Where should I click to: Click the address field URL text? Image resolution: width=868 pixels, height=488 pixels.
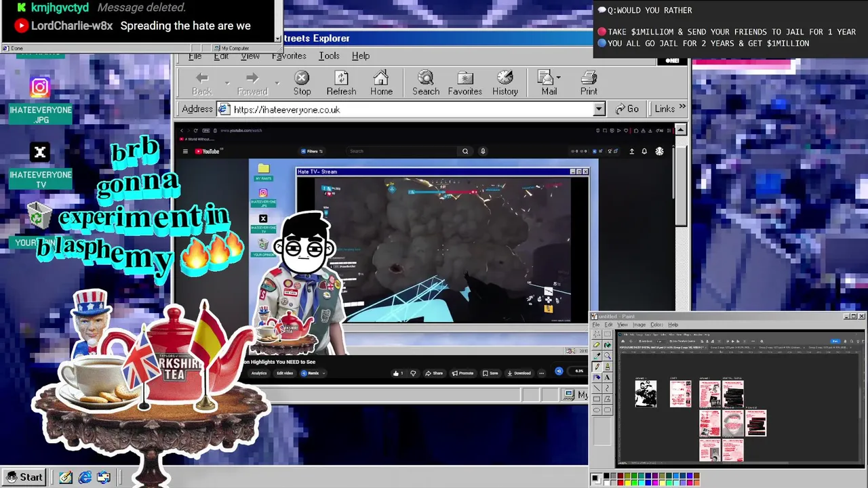tap(286, 109)
